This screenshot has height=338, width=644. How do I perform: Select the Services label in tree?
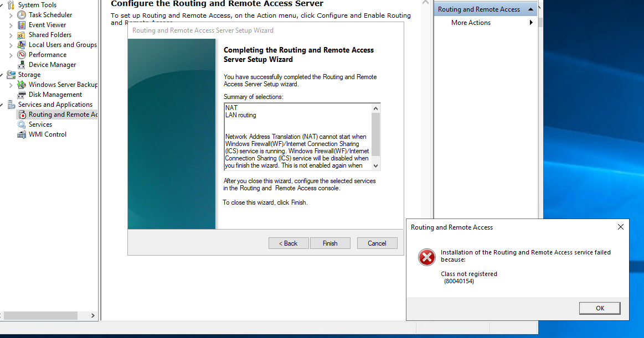click(x=40, y=124)
